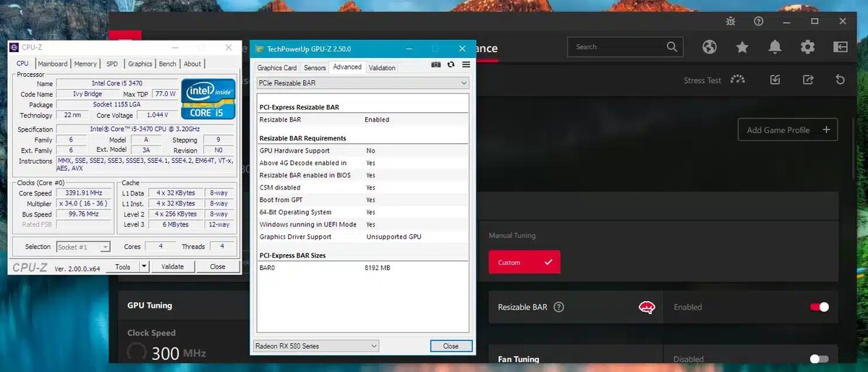Screen dimensions: 868x372
Task: Click the search magnifier icon
Action: 673,47
